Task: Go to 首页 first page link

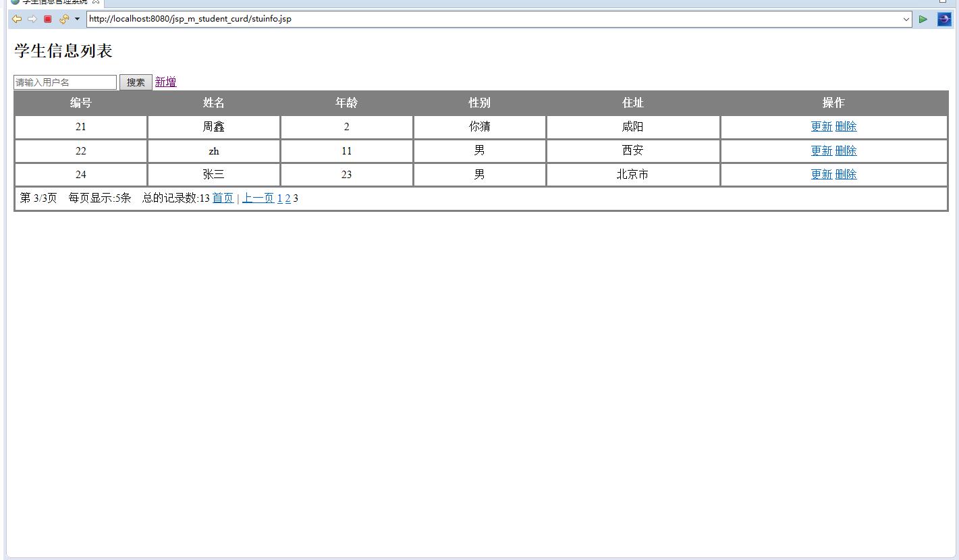Action: point(223,198)
